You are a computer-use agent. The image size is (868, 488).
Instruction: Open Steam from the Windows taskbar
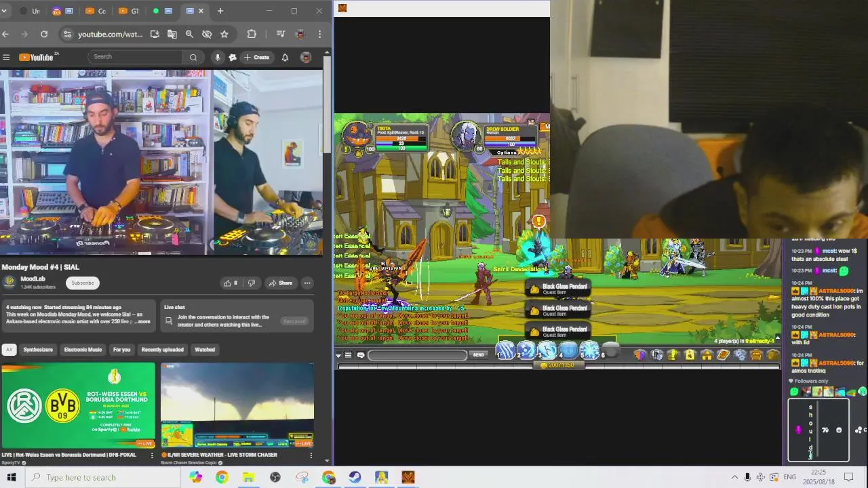[355, 477]
